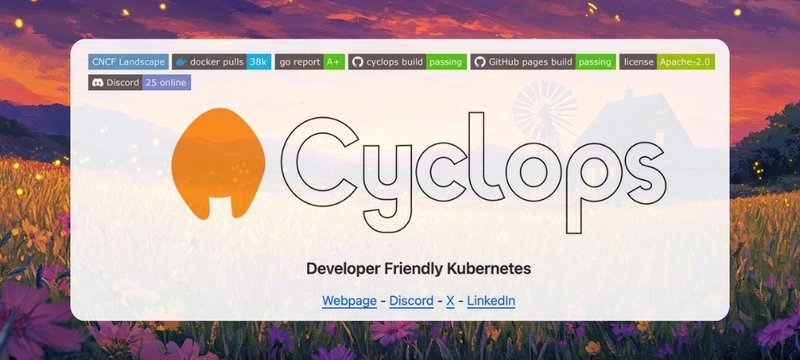Screen dimensions: 800x360
Task: Click the Docker whale icon
Action: [x=181, y=62]
